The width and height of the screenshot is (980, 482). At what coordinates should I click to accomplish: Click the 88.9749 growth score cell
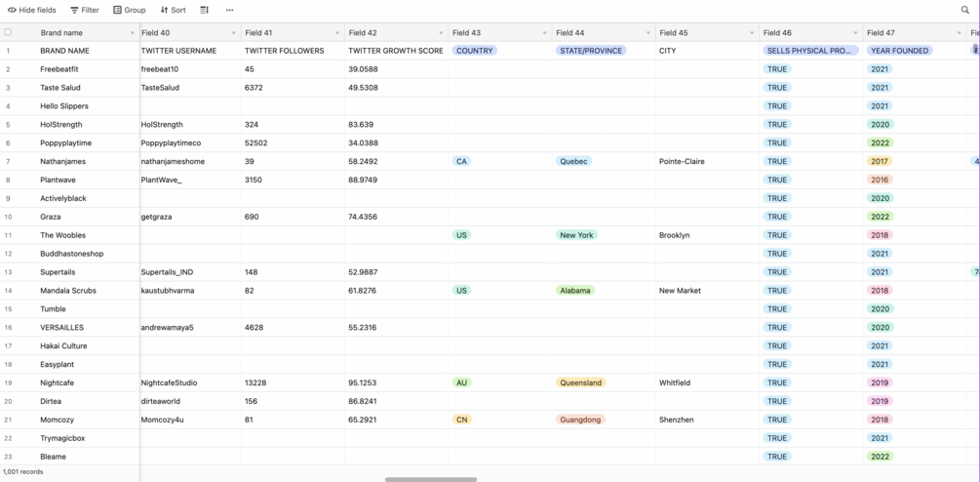[396, 181]
